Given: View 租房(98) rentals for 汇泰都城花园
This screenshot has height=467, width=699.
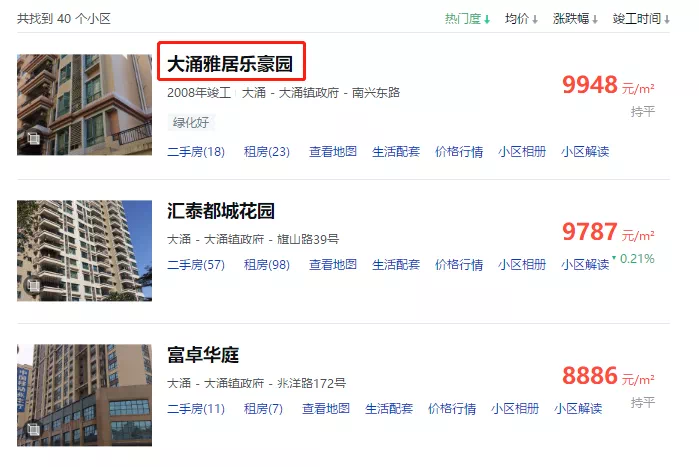Looking at the screenshot, I should 267,265.
